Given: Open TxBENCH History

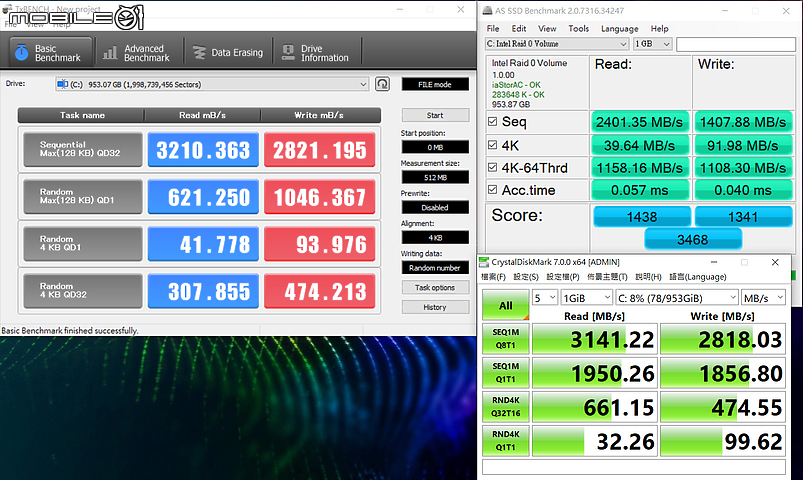Looking at the screenshot, I should [x=435, y=307].
